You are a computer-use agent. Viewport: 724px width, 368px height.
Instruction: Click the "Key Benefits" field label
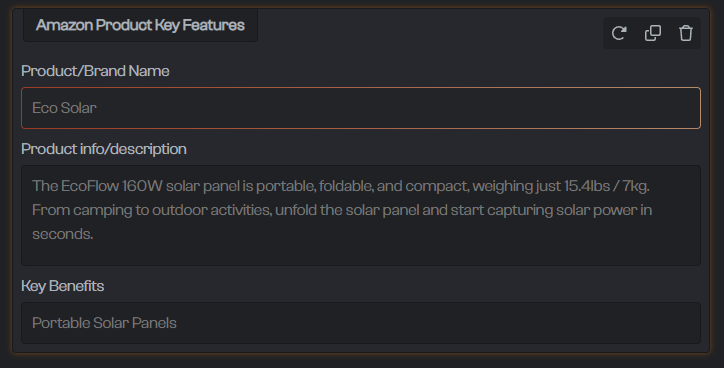[x=62, y=286]
